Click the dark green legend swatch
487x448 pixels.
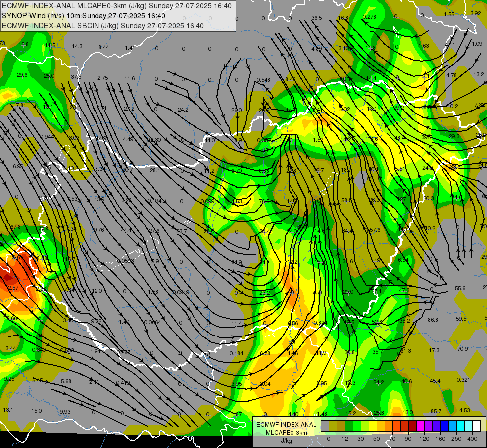click(349, 426)
